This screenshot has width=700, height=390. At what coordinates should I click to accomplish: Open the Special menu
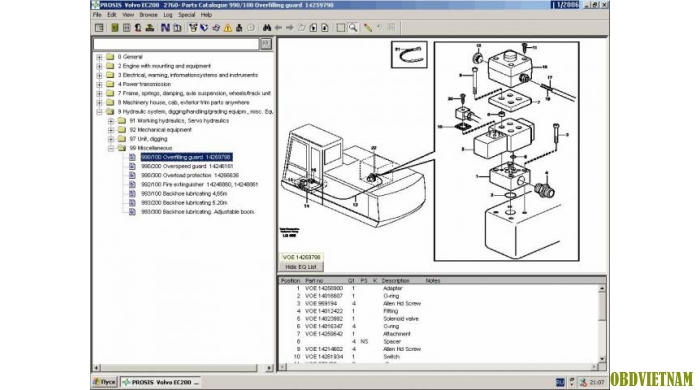pyautogui.click(x=187, y=15)
